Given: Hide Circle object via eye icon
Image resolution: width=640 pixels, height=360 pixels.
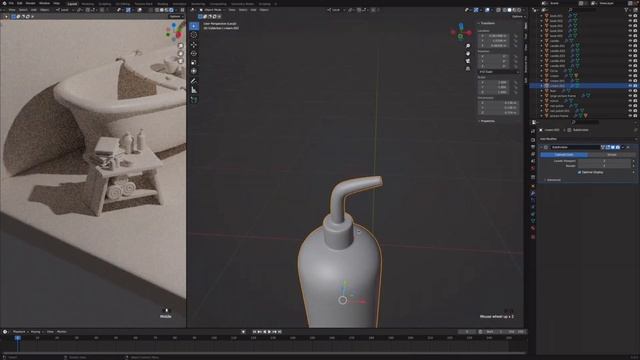Looking at the screenshot, I should point(630,71).
